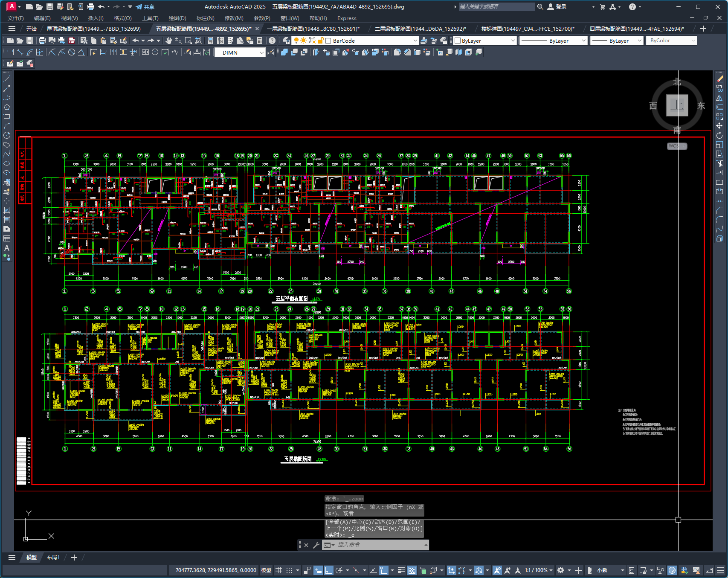Open the BarCode layer dropdown
This screenshot has height=578, width=728.
click(x=371, y=41)
